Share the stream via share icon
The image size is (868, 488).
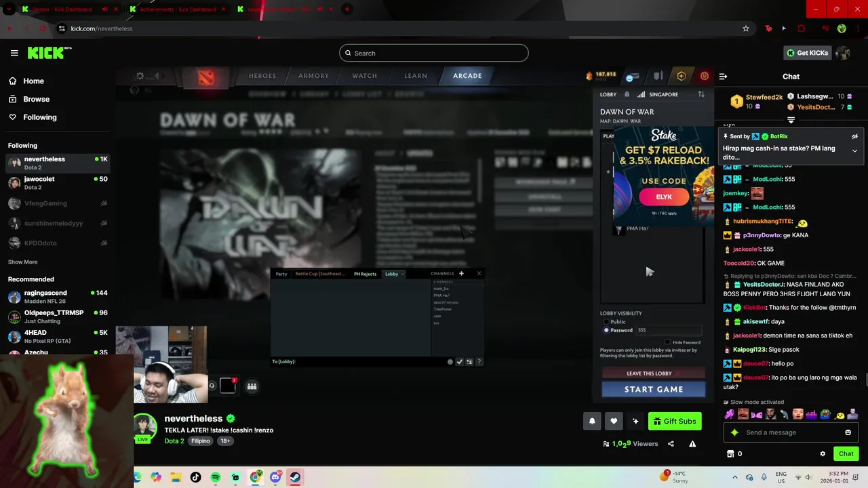pyautogui.click(x=671, y=444)
